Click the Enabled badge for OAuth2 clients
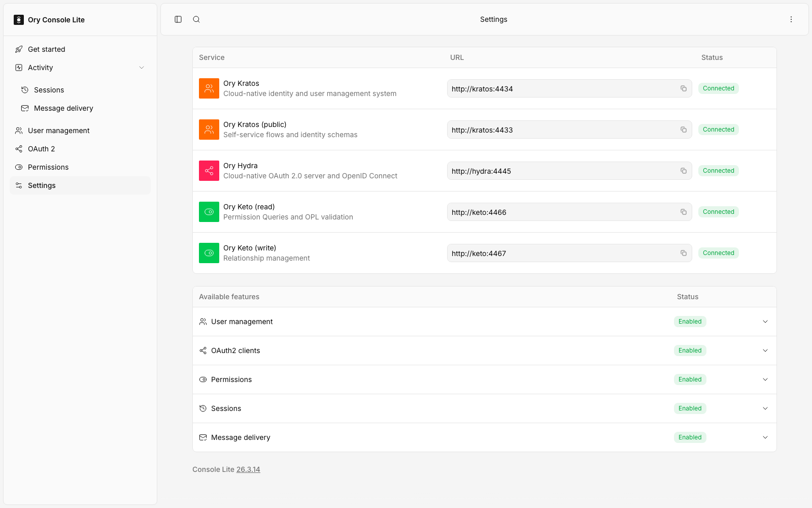The width and height of the screenshot is (812, 508). pos(690,351)
